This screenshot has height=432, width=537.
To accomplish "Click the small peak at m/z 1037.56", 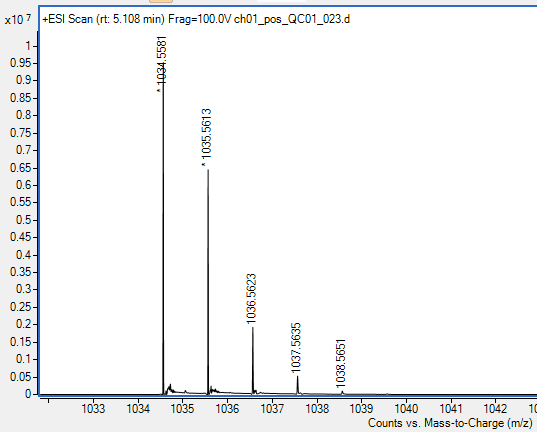I will click(298, 385).
